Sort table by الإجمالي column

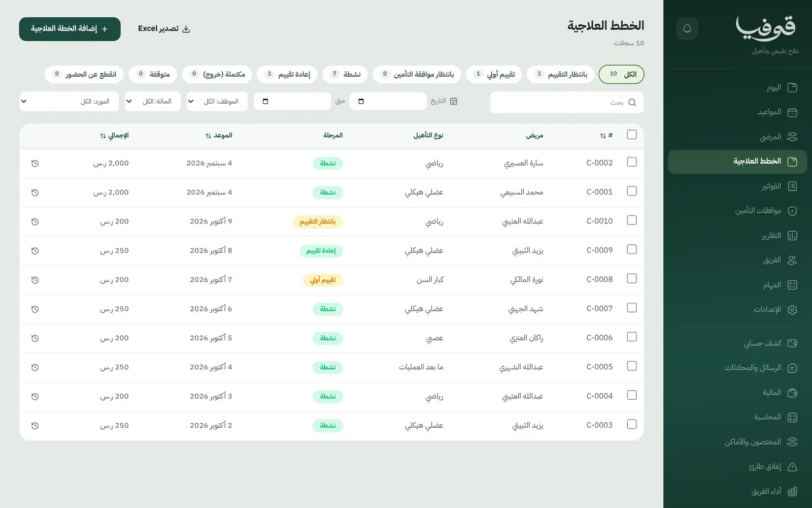pyautogui.click(x=114, y=136)
